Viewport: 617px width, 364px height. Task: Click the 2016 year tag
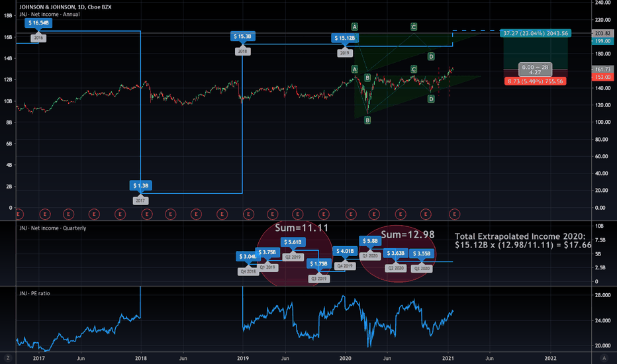point(38,38)
